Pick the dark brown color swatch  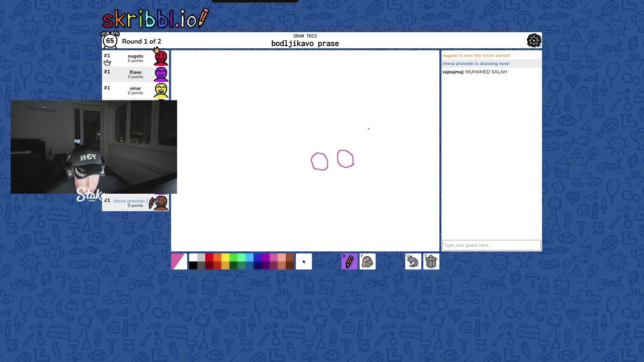(x=290, y=265)
